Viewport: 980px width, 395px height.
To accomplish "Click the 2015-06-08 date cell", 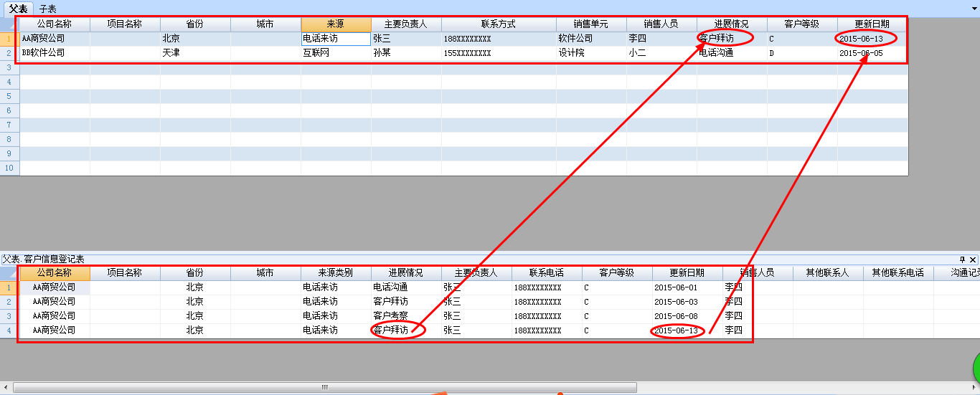I will click(x=687, y=316).
